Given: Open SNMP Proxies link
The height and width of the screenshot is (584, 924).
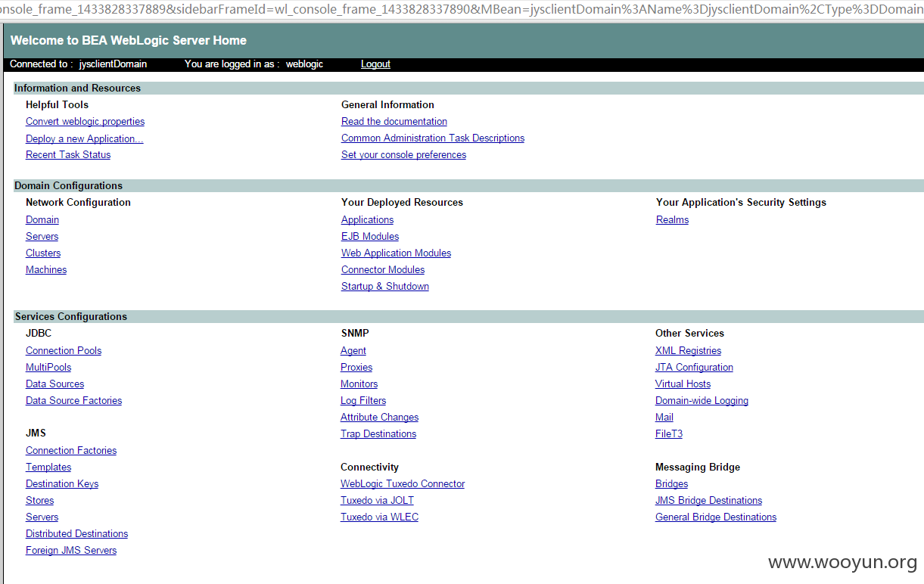Looking at the screenshot, I should [356, 368].
